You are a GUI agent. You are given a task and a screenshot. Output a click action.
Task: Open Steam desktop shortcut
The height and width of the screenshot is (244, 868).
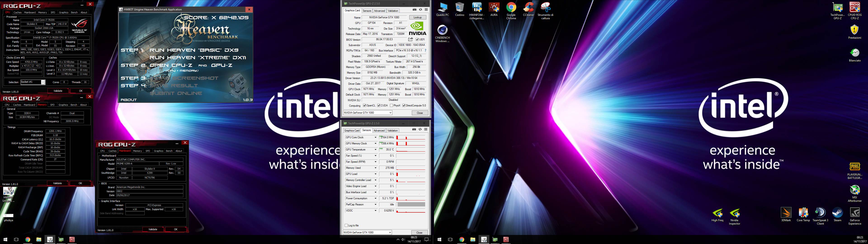point(837,215)
